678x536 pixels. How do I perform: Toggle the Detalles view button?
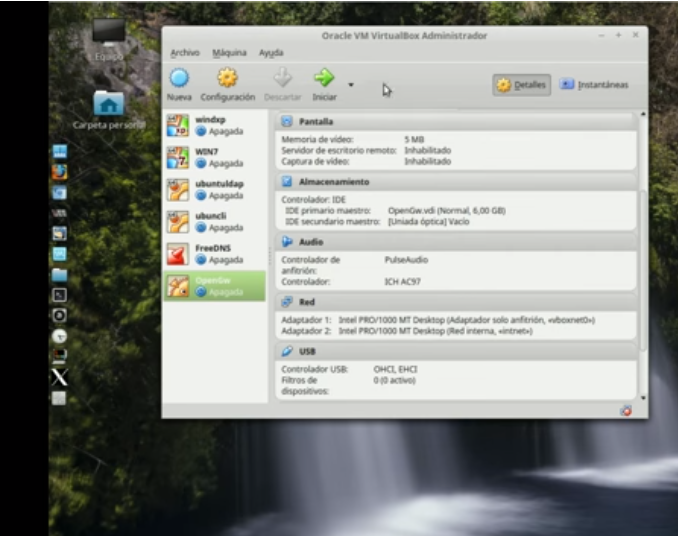coord(521,85)
